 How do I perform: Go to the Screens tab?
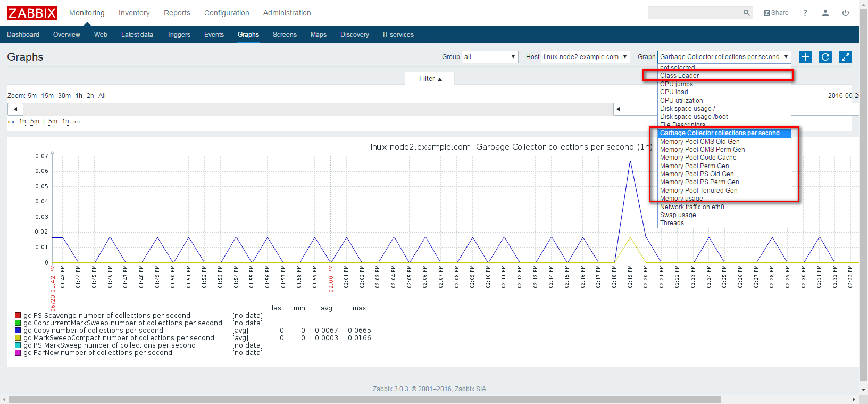point(285,35)
